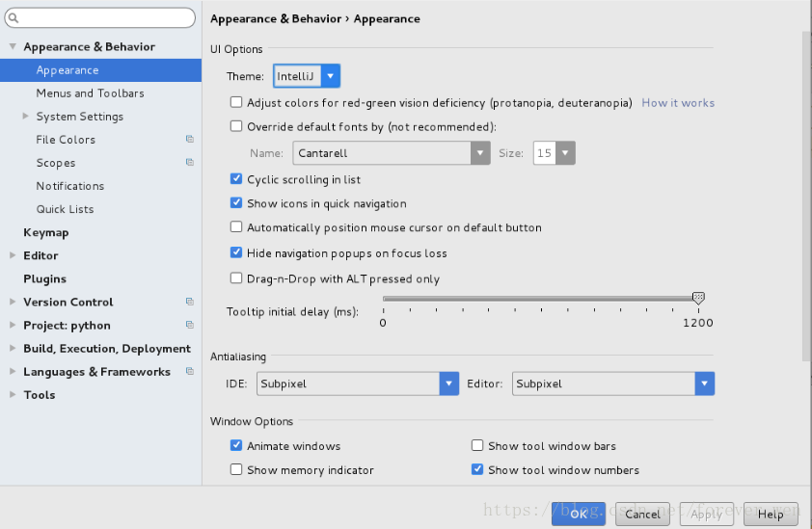Click the search magnifier icon
This screenshot has height=529, width=812.
point(14,18)
